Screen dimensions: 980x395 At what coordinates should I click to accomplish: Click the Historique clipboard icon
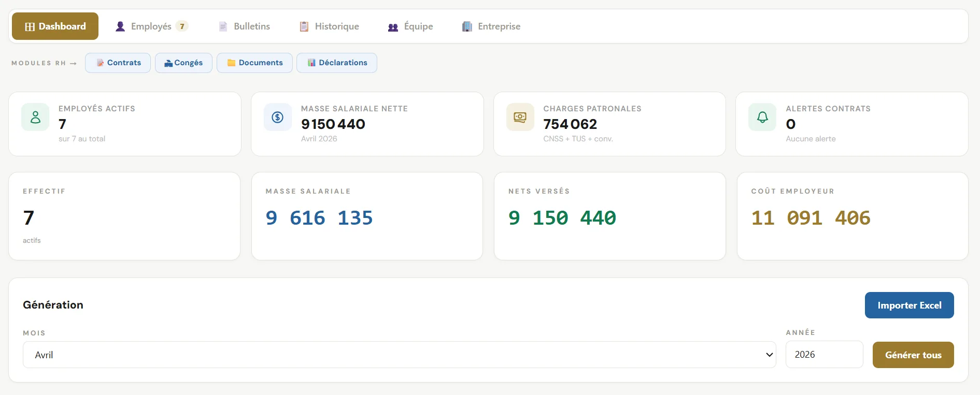point(304,26)
